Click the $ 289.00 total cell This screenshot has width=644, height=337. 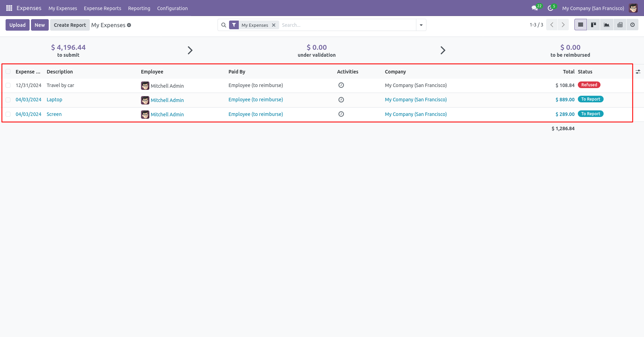point(565,114)
